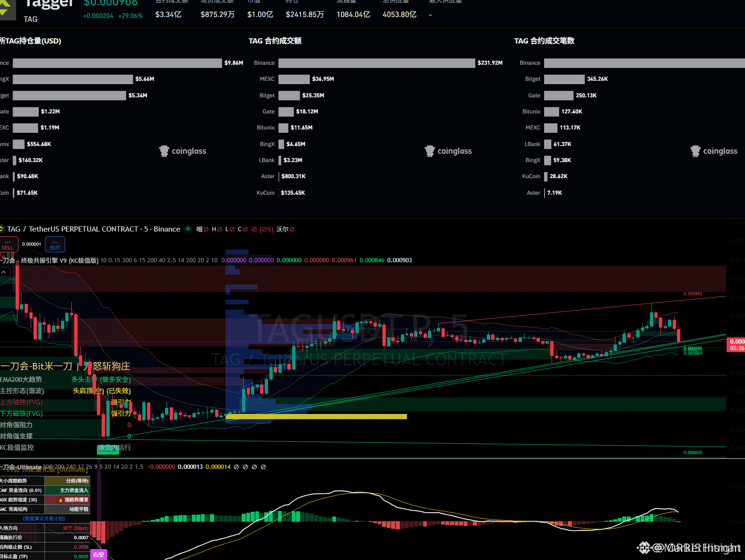Screen dimensions: 745x560
Task: Click the 0.000605 price level label
Action: (693, 453)
